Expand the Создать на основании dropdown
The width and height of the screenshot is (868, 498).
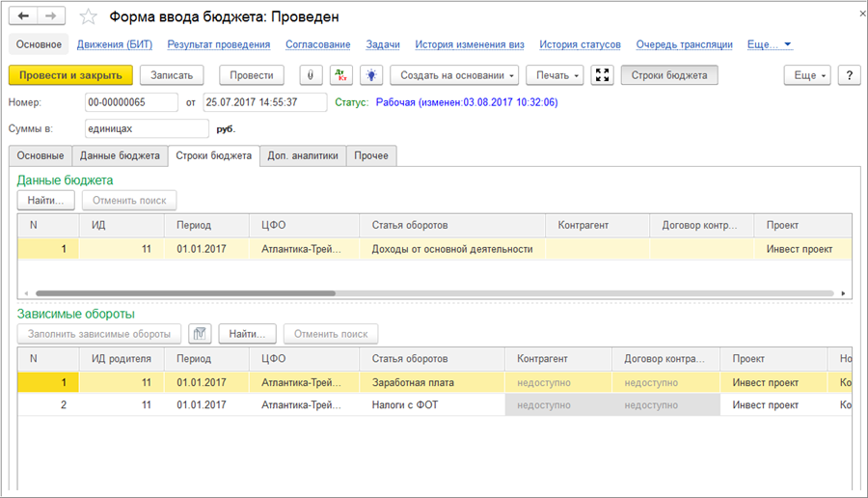coord(454,75)
